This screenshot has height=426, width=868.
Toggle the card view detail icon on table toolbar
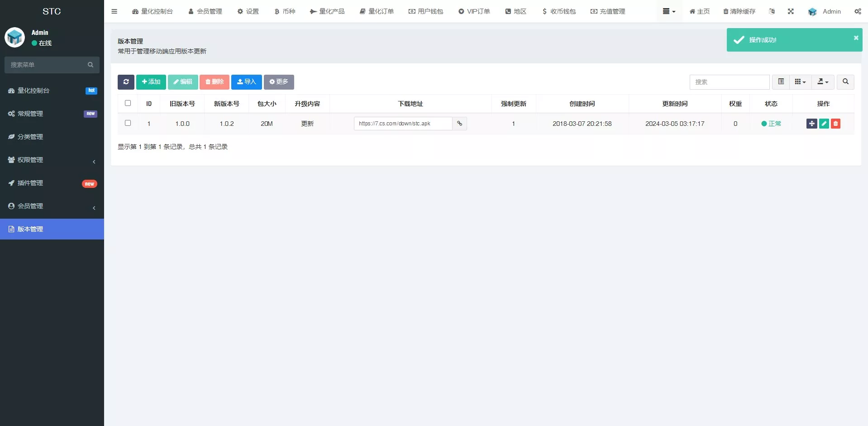781,82
